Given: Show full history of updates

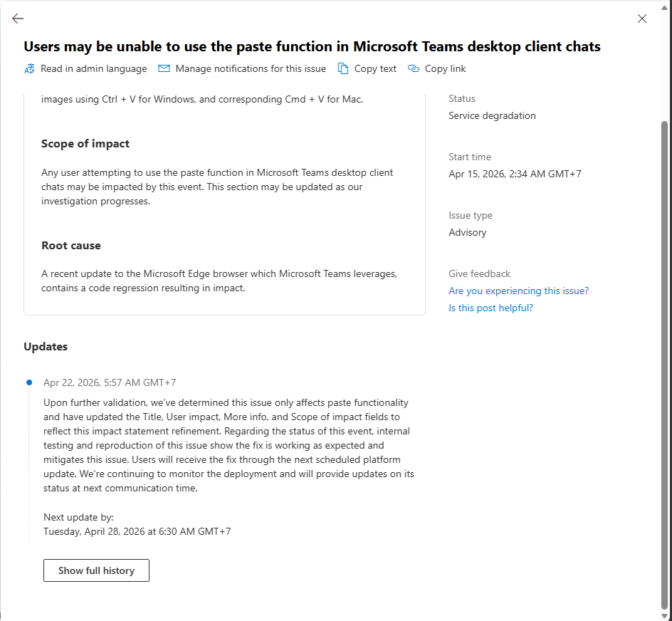Looking at the screenshot, I should [x=96, y=570].
